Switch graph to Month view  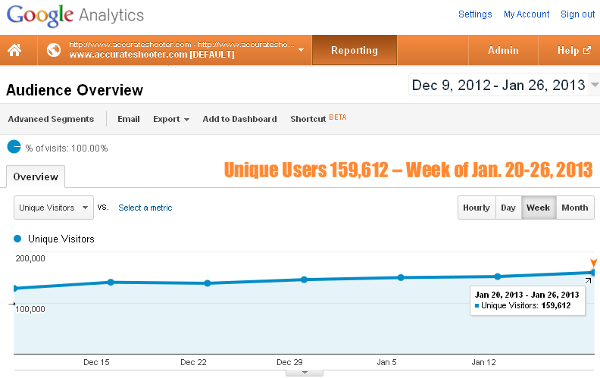click(x=575, y=208)
